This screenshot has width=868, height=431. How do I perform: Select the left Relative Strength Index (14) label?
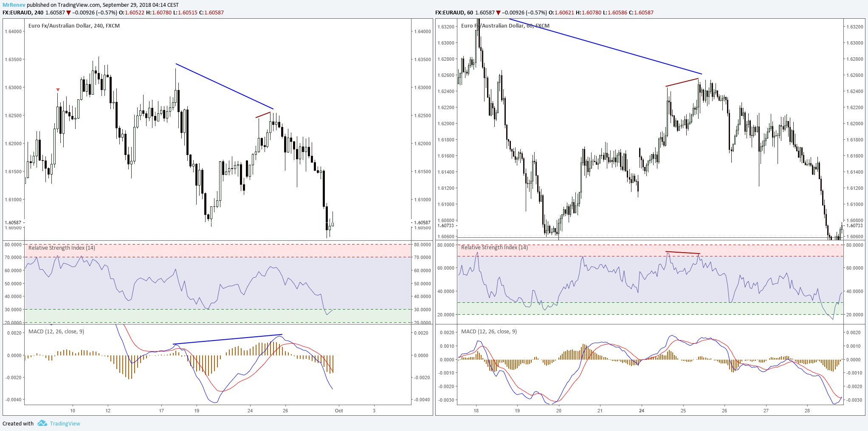coord(62,248)
